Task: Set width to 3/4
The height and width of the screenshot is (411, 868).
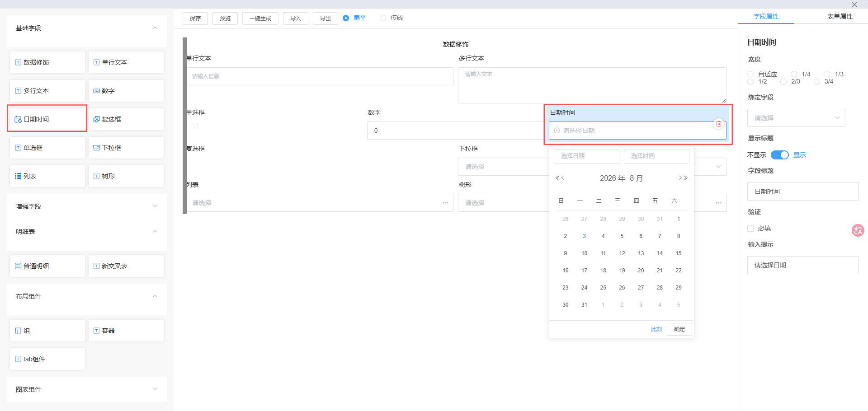Action: click(817, 82)
